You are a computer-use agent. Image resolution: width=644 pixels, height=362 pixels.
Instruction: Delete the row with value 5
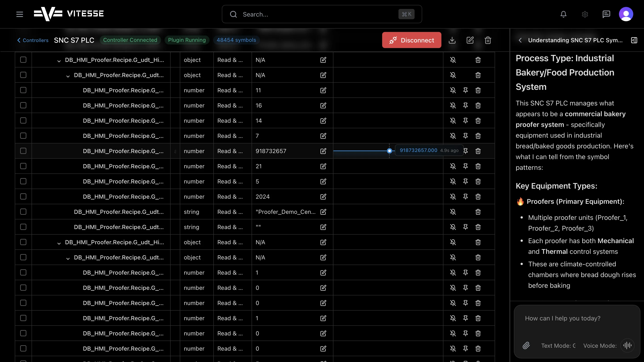coord(478,181)
